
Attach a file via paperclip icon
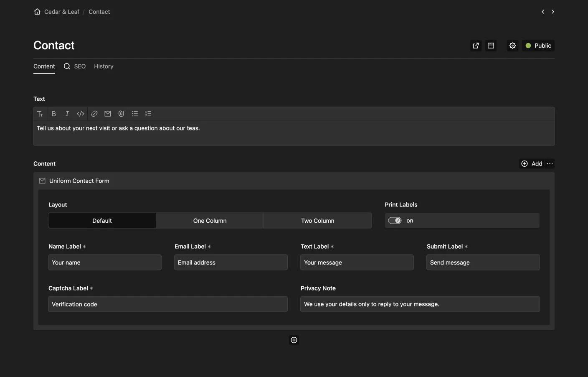tap(121, 114)
